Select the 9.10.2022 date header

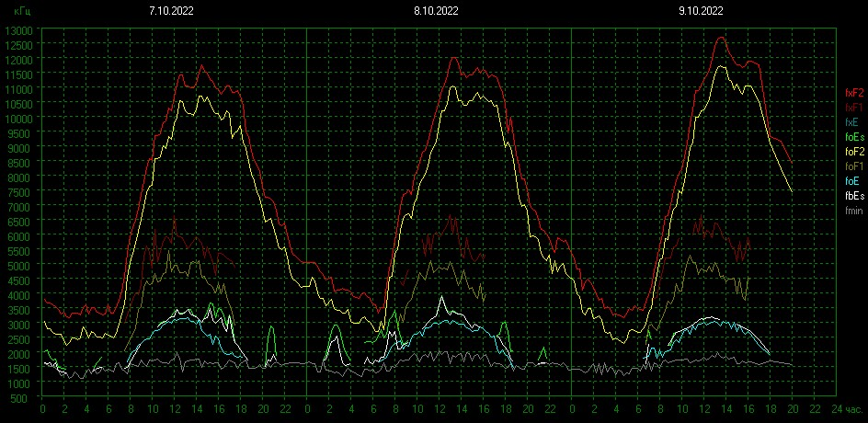tap(701, 11)
